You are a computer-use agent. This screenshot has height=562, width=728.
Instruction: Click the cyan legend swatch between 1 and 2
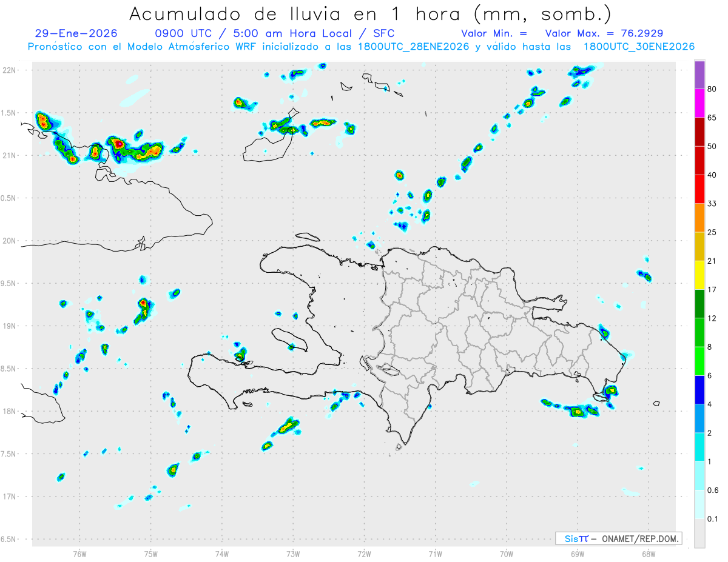pyautogui.click(x=699, y=447)
